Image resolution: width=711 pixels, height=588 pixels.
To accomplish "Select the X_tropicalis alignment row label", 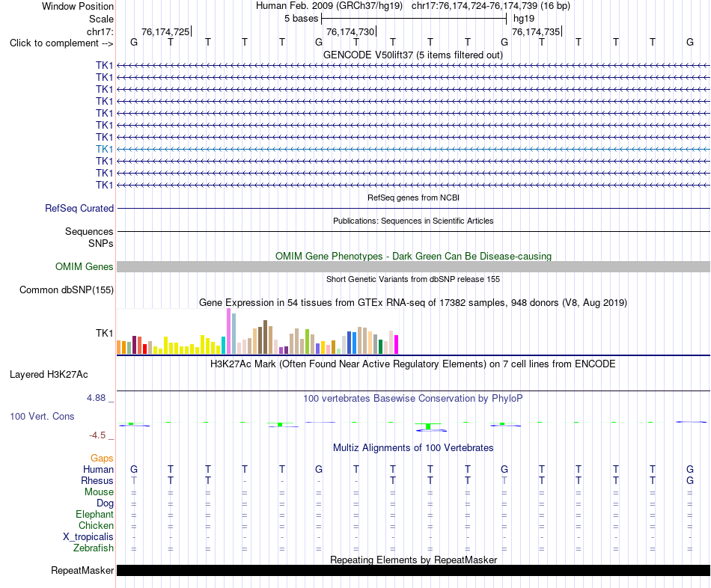I will [88, 537].
